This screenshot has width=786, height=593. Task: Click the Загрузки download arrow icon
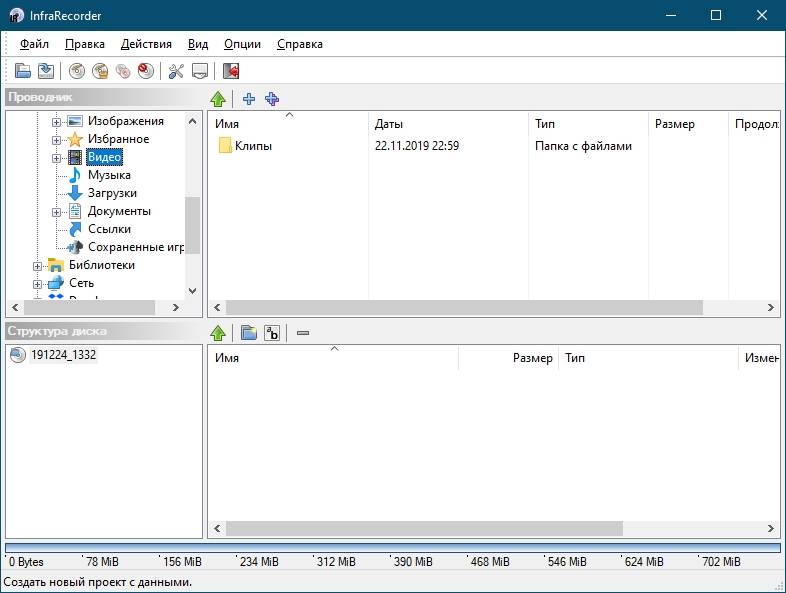click(x=75, y=193)
